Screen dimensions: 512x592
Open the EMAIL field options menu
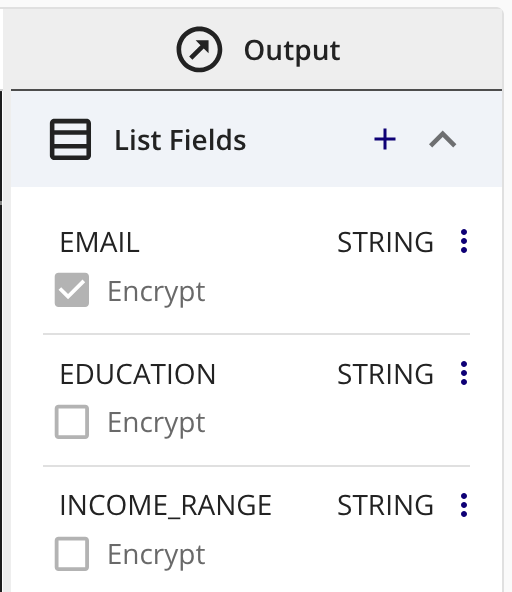[464, 241]
